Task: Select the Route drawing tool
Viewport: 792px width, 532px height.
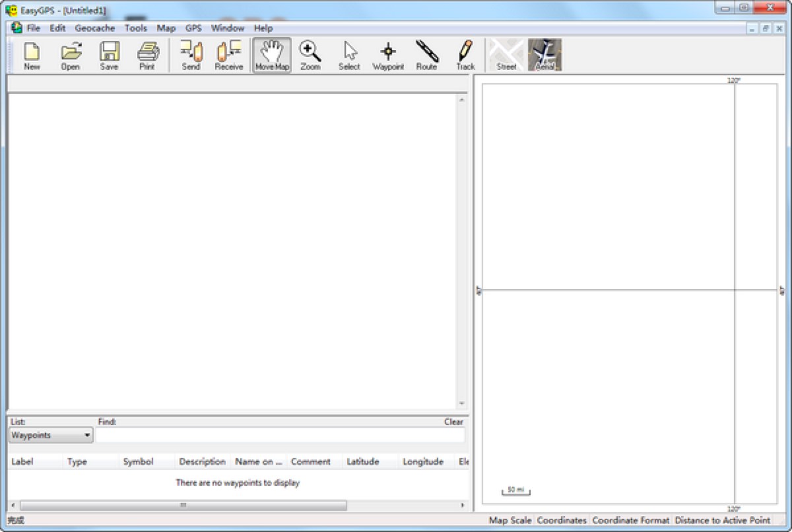Action: pyautogui.click(x=426, y=54)
